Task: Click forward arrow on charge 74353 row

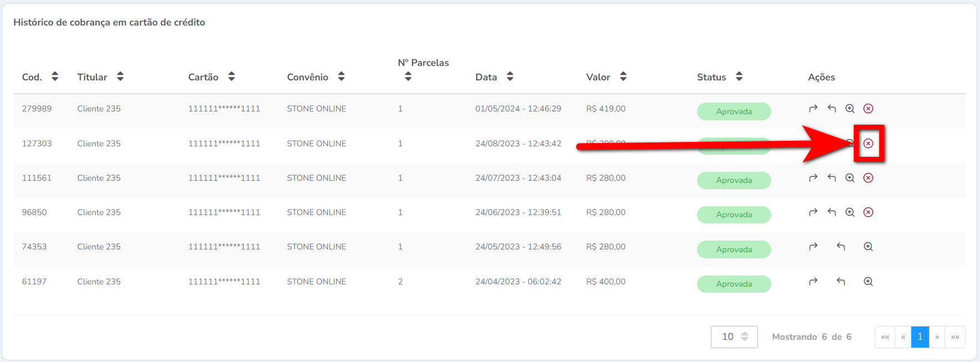Action: point(813,247)
